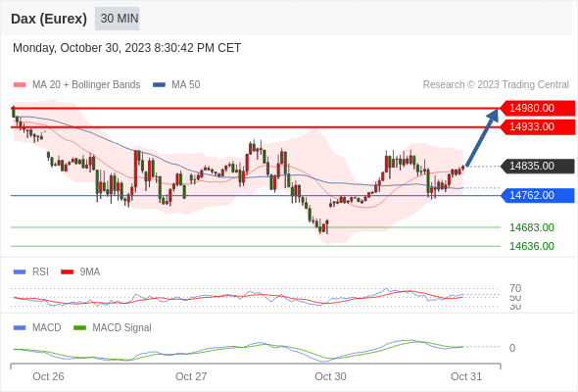Click the Dax (Eurex) chart title
The image size is (578, 392).
coord(49,19)
